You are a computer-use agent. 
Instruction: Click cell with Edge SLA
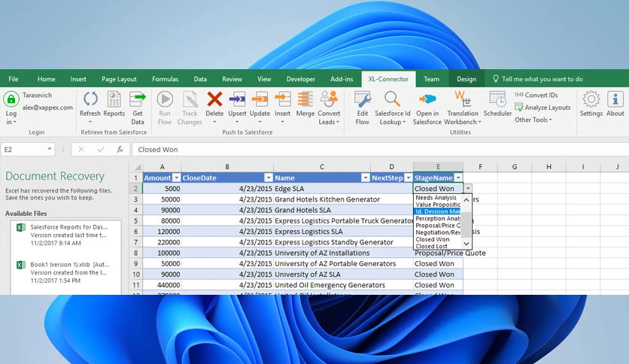(x=322, y=189)
